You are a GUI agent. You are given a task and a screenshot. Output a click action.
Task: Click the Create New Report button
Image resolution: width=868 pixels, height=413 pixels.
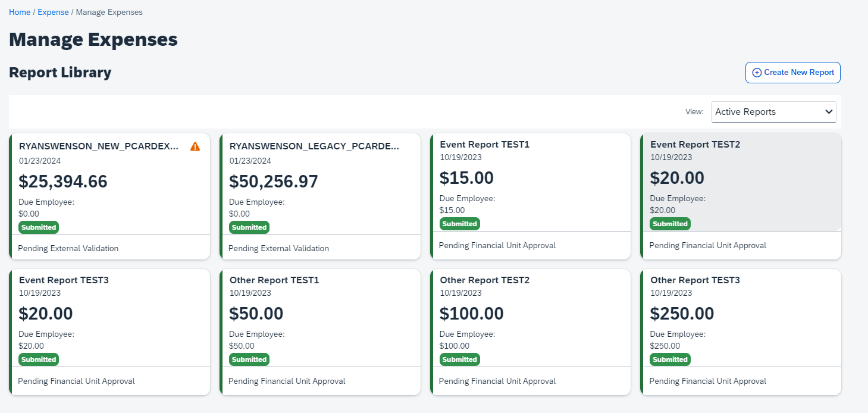click(x=792, y=73)
